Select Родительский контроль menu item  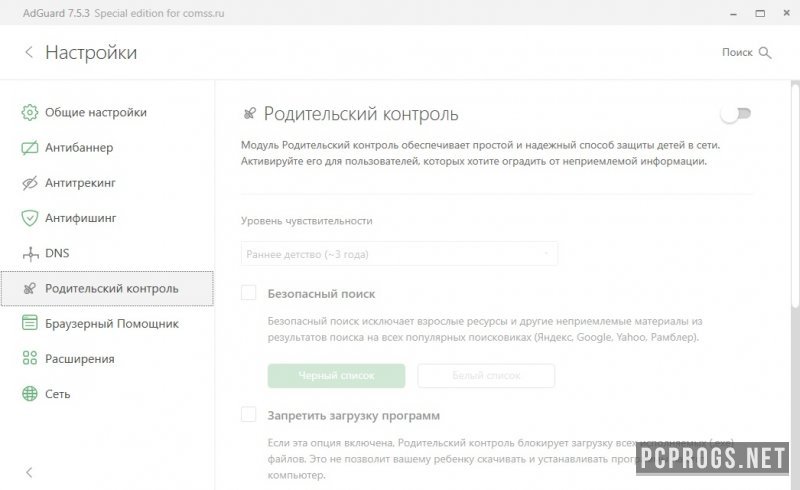(x=107, y=288)
